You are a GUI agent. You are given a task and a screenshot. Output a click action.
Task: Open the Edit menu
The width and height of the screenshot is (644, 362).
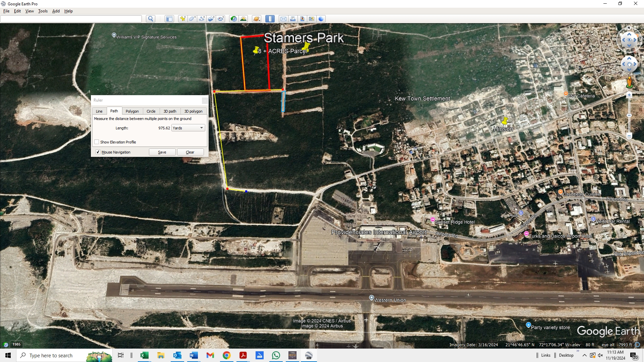(x=17, y=11)
